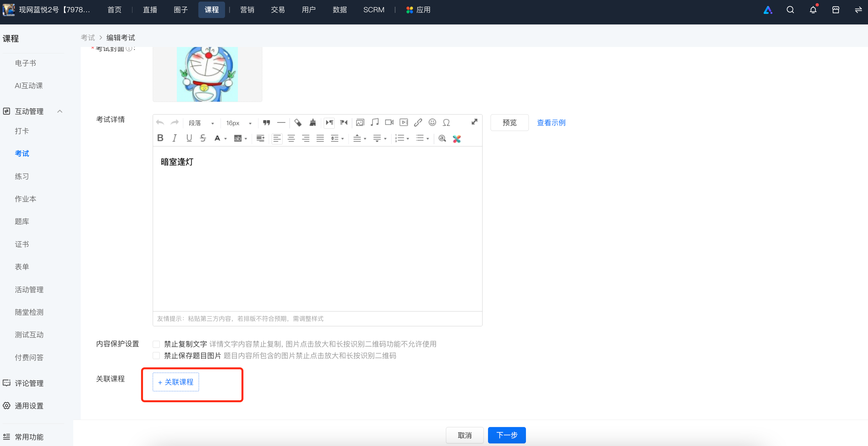
Task: Insert blockquote in exam details
Action: pos(267,123)
